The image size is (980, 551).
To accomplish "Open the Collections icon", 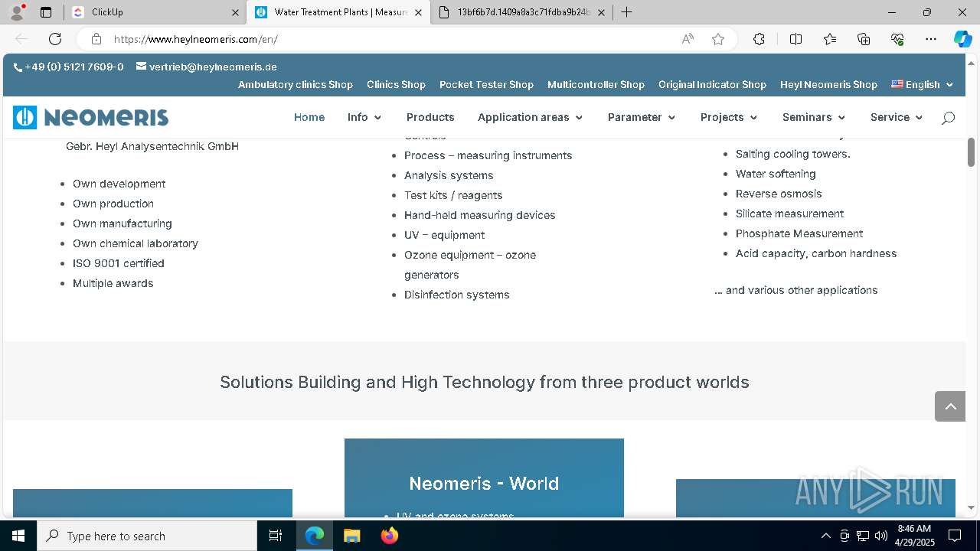I will [864, 39].
